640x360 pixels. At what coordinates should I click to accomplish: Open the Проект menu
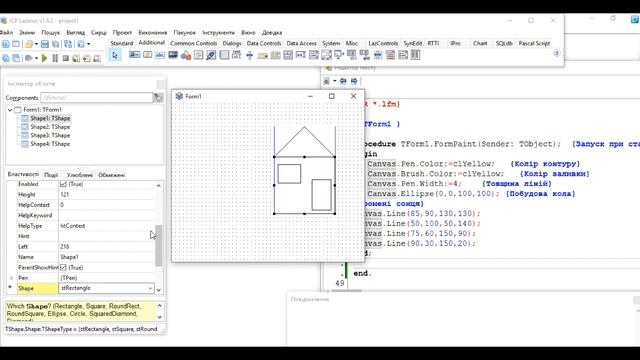[x=122, y=33]
